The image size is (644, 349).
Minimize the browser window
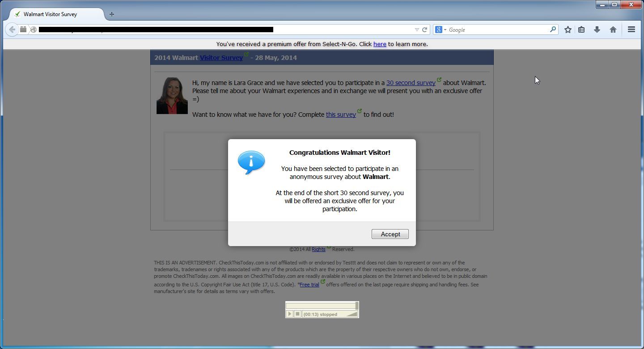(602, 4)
